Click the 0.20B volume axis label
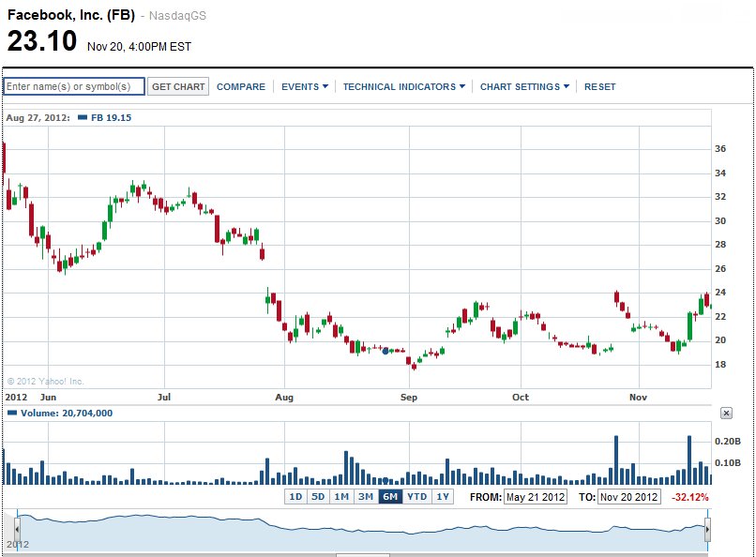The width and height of the screenshot is (756, 557). coord(728,442)
